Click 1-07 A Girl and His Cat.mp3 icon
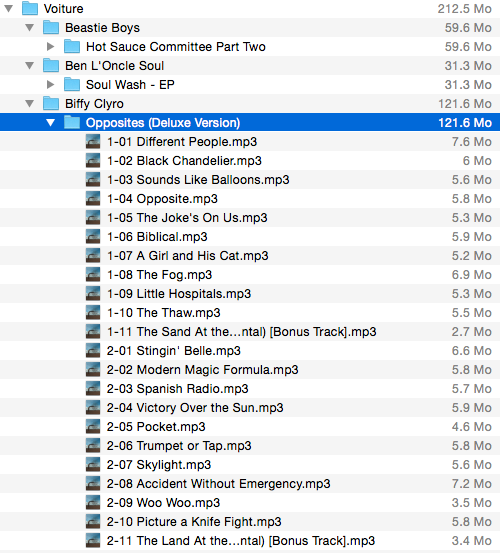The height and width of the screenshot is (553, 500). coord(93,256)
